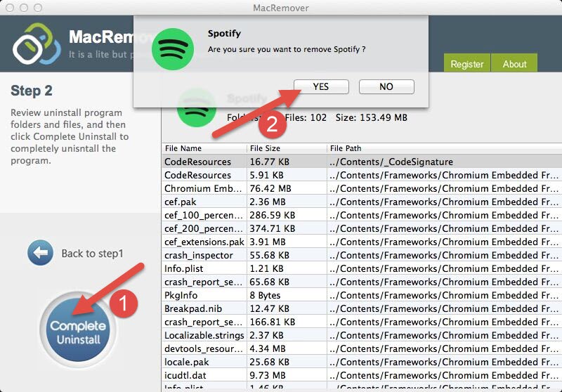
Task: Click the Files: 102 summary text
Action: (306, 117)
